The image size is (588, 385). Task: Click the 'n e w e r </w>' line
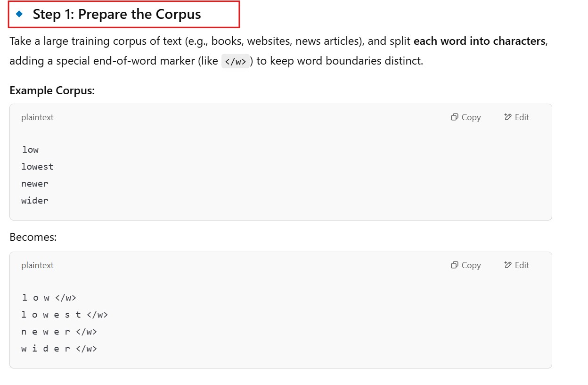[59, 332]
